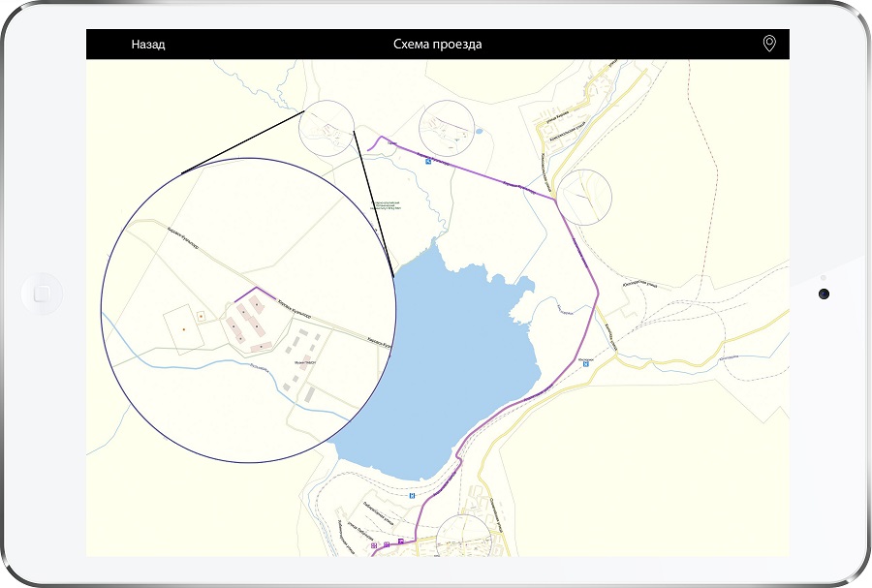Tap the iPad front camera lens
Viewport: 872px width, 588px height.
[x=823, y=294]
